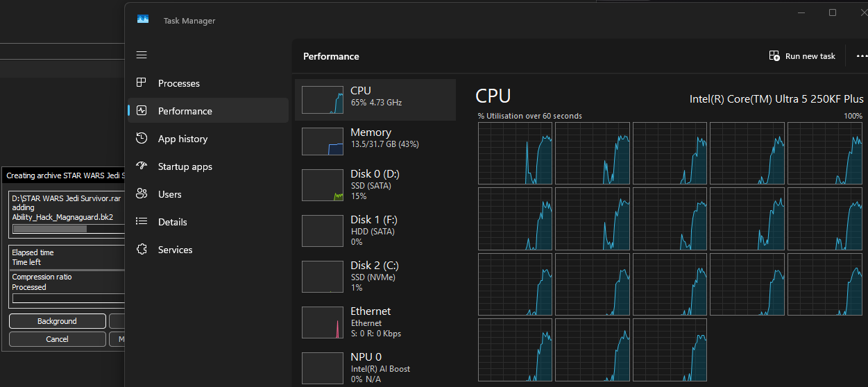
Task: Click 'Intel(R) AI Boost' NPU text
Action: tap(380, 369)
